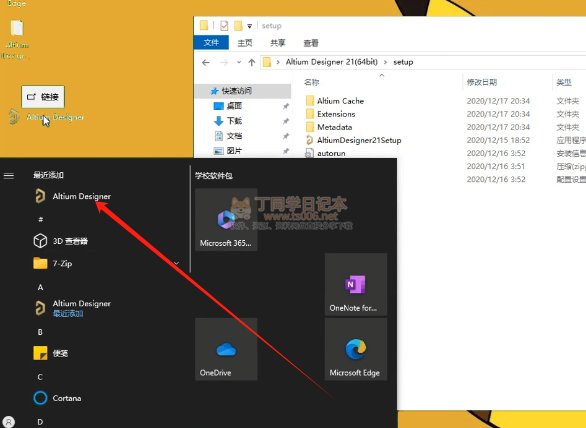This screenshot has width=586, height=428.
Task: Expand the Start menu hamburger button
Action: tap(9, 175)
